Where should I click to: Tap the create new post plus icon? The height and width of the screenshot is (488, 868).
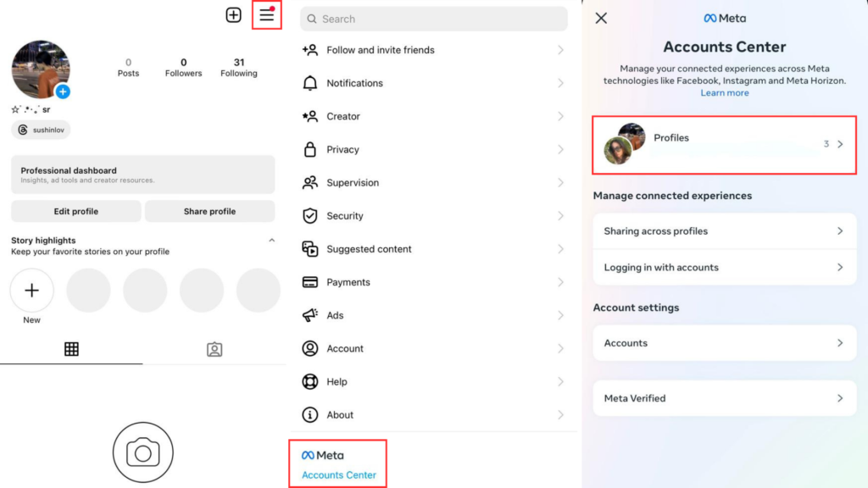click(233, 15)
